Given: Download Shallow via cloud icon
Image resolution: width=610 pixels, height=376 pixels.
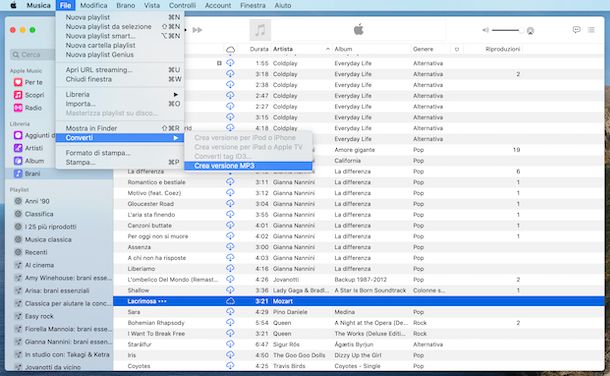Looking at the screenshot, I should coord(230,290).
